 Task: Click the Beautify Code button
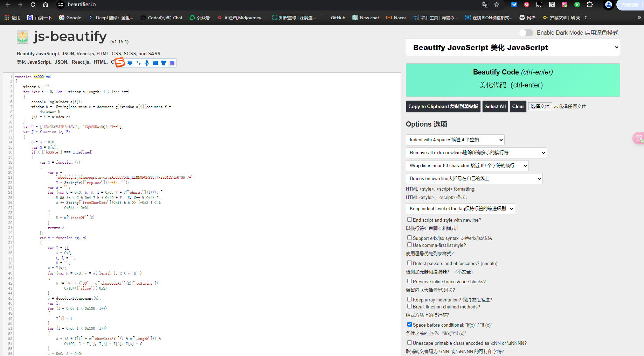(x=513, y=80)
